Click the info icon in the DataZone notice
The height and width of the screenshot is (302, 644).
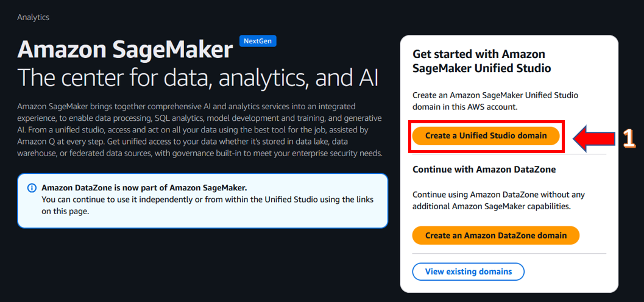click(x=32, y=188)
